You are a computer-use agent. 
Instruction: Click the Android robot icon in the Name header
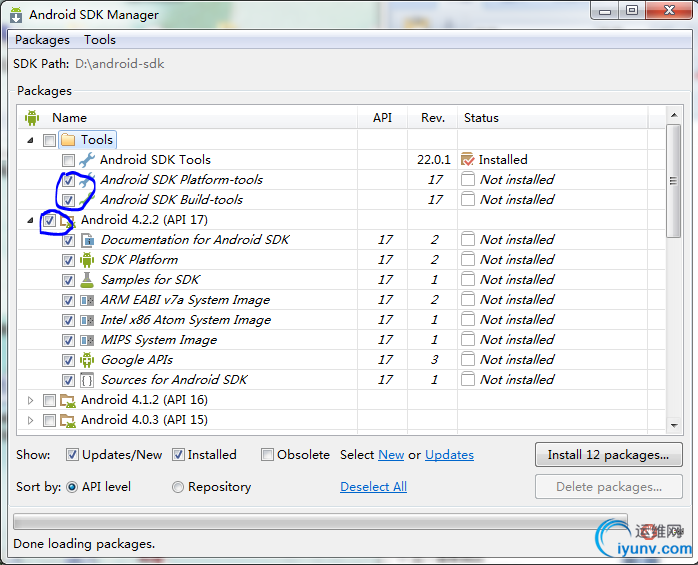coord(32,118)
